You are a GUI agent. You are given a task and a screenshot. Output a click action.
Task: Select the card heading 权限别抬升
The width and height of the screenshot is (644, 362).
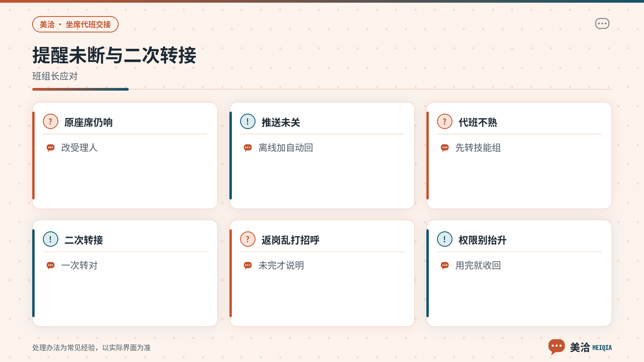[482, 240]
